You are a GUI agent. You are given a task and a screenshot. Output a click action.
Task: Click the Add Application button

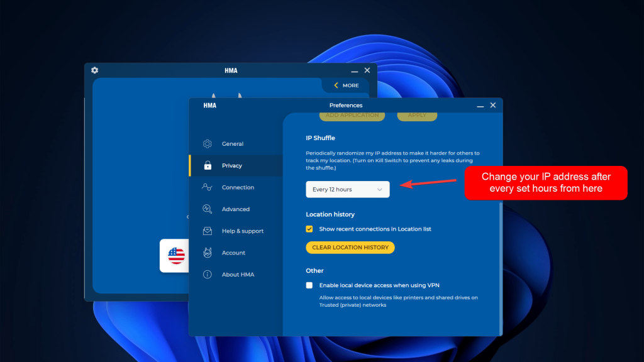352,116
